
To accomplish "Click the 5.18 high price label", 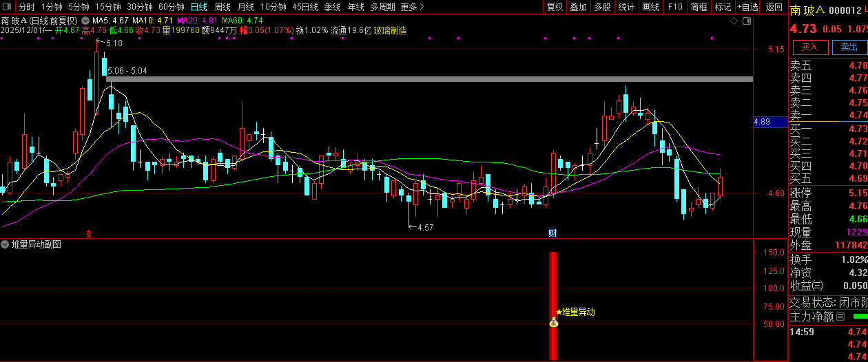I will [x=114, y=43].
